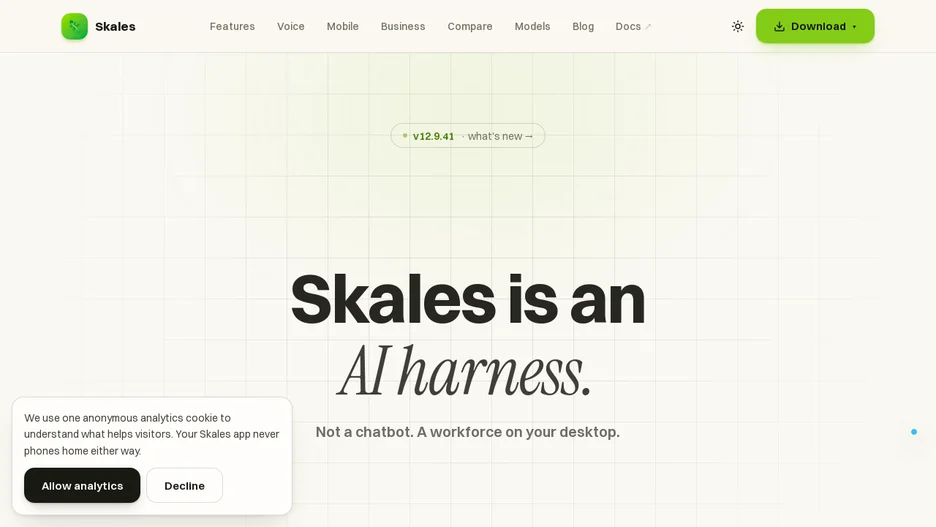Viewport: 936px width, 527px height.
Task: Open the Compare page
Action: (470, 26)
